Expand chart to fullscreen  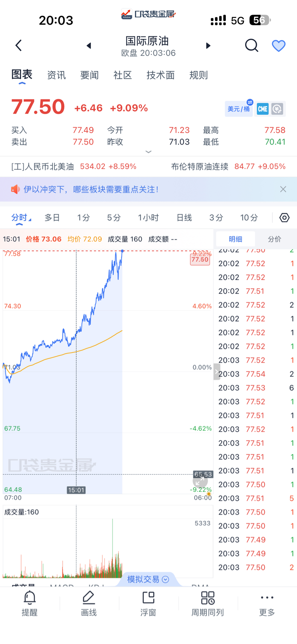pyautogui.click(x=200, y=481)
